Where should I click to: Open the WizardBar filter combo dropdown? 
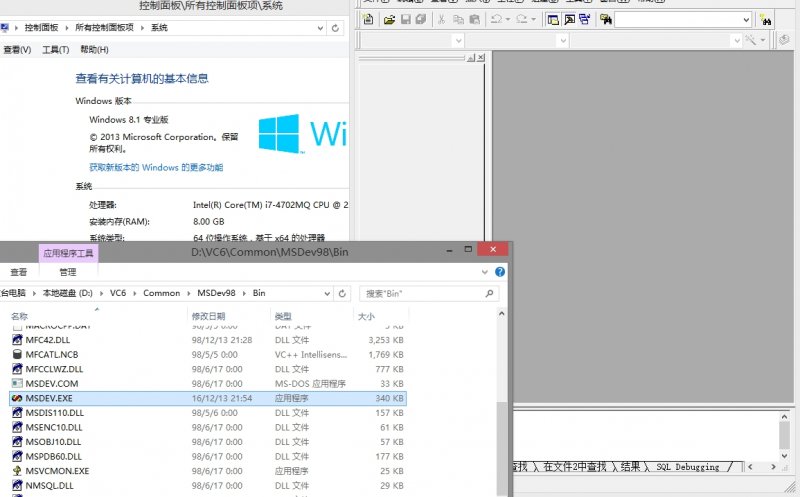click(563, 40)
